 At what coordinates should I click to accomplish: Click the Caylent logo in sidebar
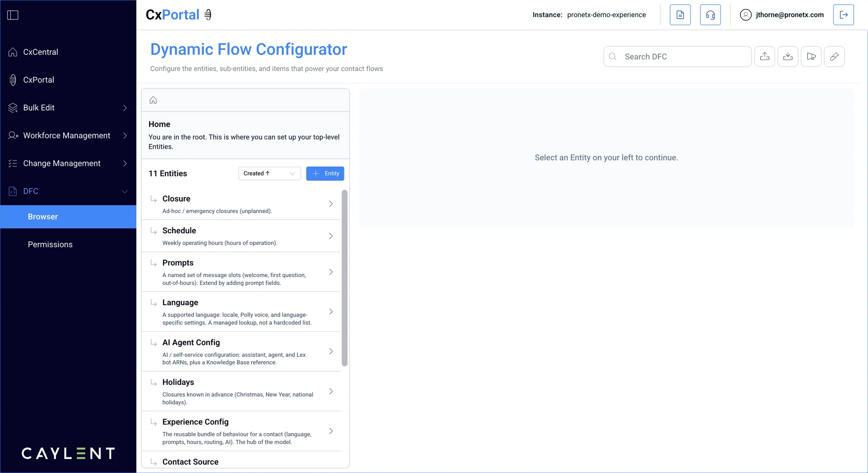point(68,453)
